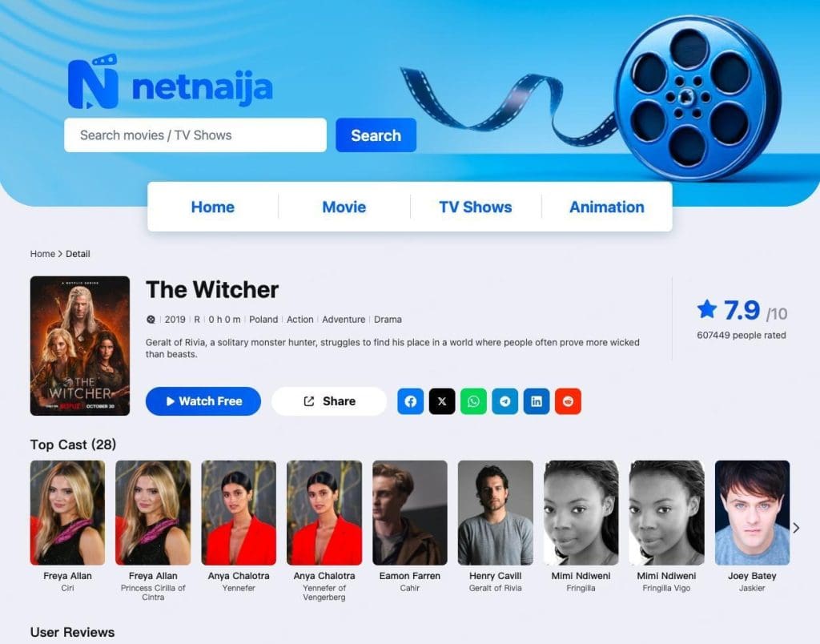This screenshot has height=644, width=820.
Task: Click the blue rating star icon
Action: click(x=706, y=309)
